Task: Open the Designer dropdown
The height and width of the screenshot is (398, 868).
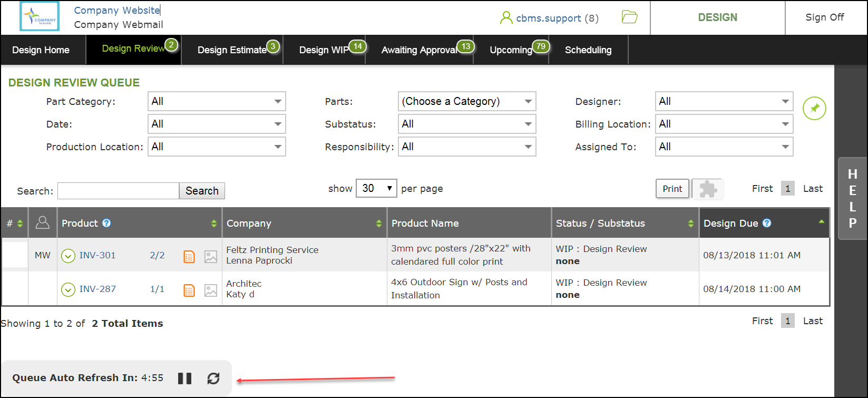Action: [x=724, y=101]
